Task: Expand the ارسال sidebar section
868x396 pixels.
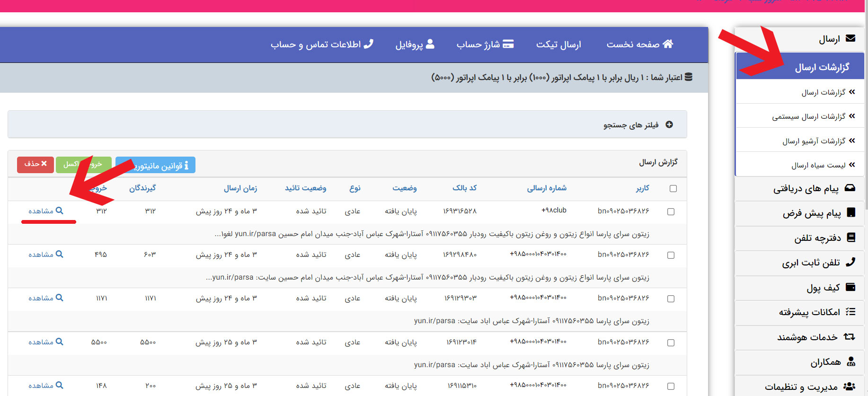Action: click(799, 39)
